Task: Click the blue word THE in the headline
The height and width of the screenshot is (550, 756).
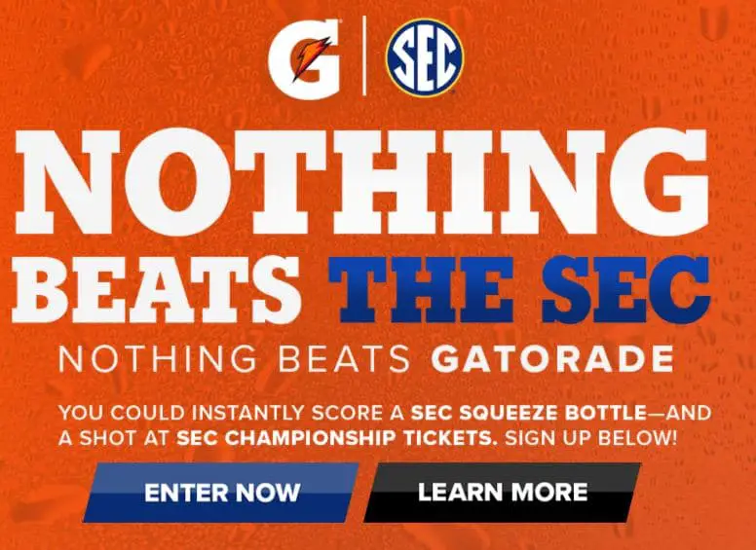Action: [x=422, y=289]
